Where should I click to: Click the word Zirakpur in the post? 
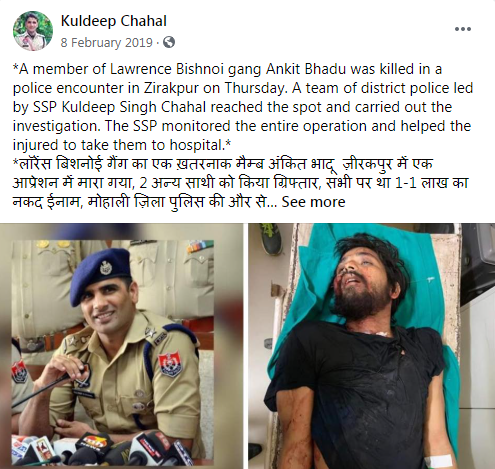(x=171, y=88)
